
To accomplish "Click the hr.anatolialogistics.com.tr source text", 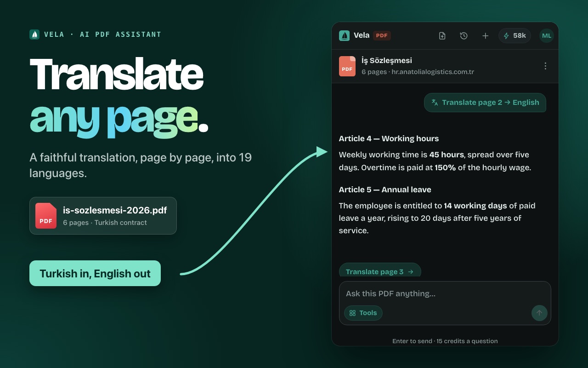I will [x=433, y=72].
